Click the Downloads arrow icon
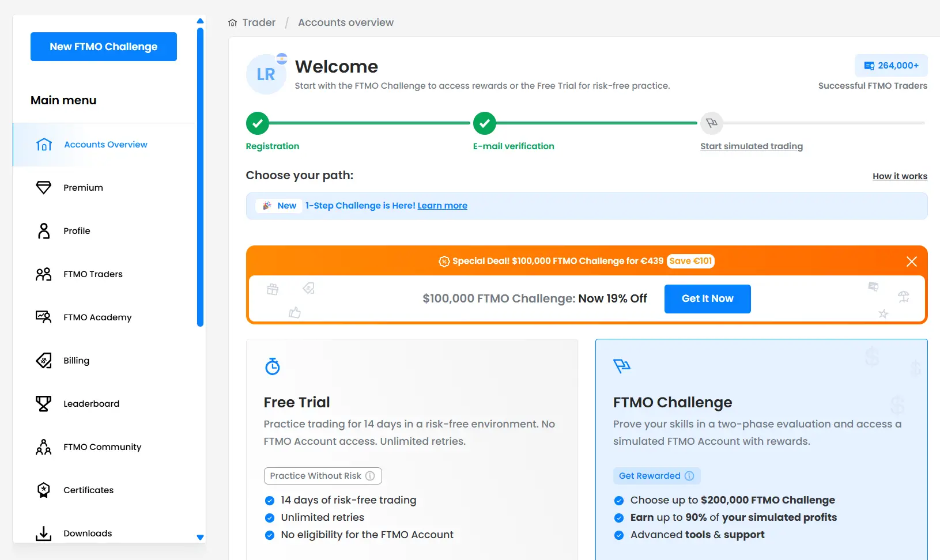 [x=44, y=533]
